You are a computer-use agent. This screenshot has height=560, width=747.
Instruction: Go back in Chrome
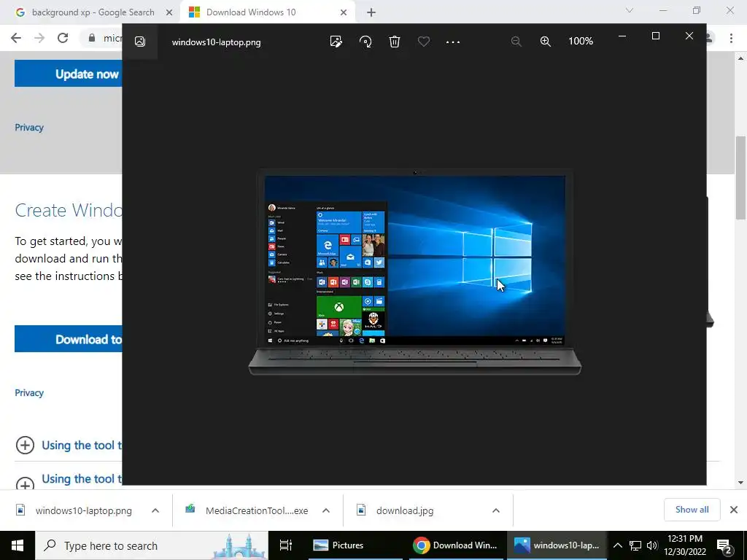pos(16,38)
